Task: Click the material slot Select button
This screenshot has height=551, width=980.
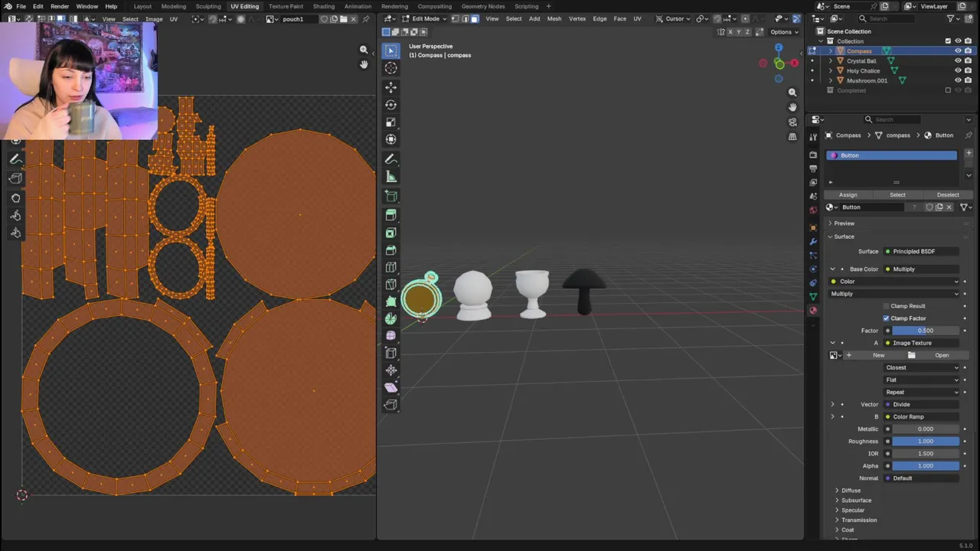Action: [x=897, y=195]
